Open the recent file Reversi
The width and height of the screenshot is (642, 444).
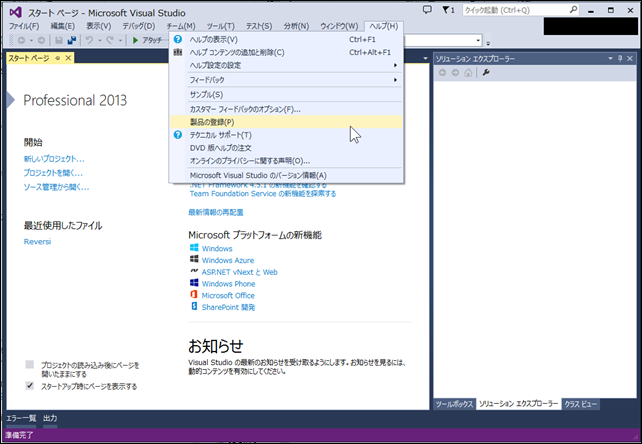pyautogui.click(x=37, y=241)
